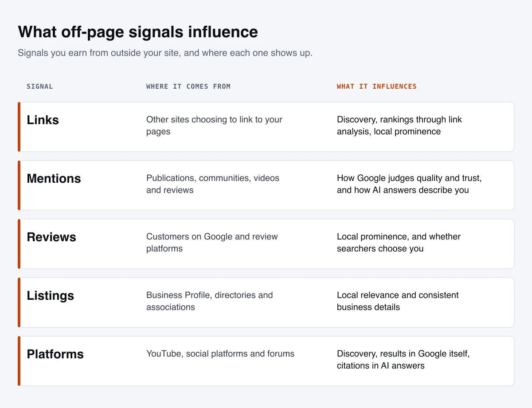Viewport: 532px width, 408px height.
Task: Click 'Business Profile, directories and associations'
Action: tap(209, 301)
